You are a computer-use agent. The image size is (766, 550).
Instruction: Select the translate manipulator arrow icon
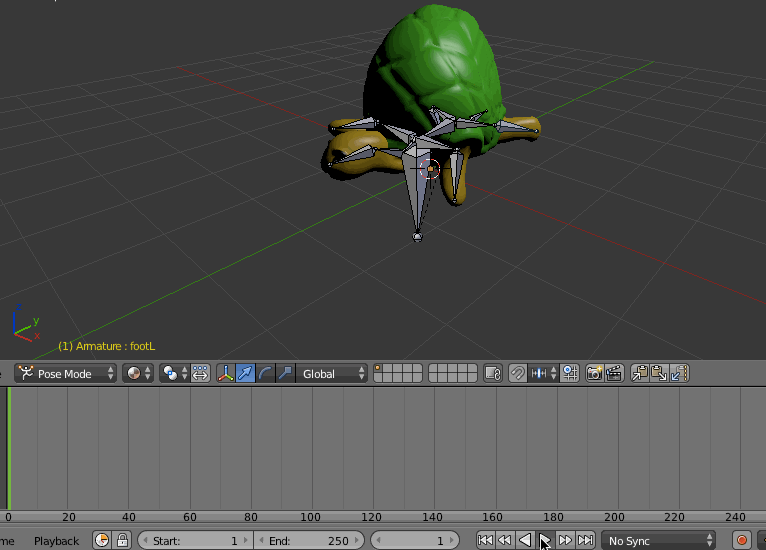(245, 374)
